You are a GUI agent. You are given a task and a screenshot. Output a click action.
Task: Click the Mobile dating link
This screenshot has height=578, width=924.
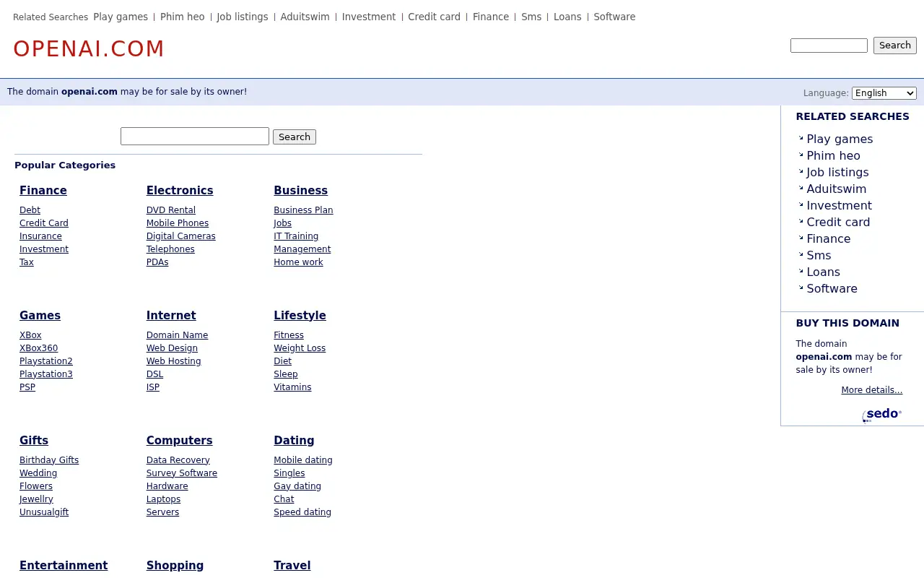303,460
